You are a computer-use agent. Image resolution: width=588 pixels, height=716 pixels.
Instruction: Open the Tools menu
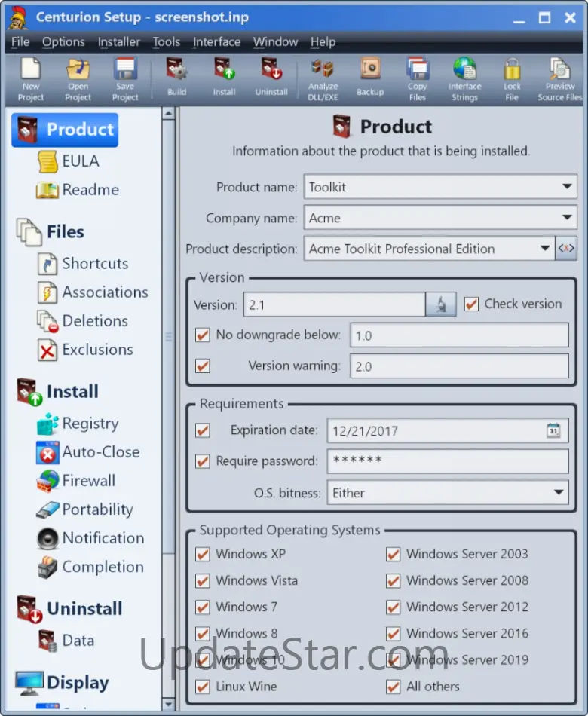167,42
